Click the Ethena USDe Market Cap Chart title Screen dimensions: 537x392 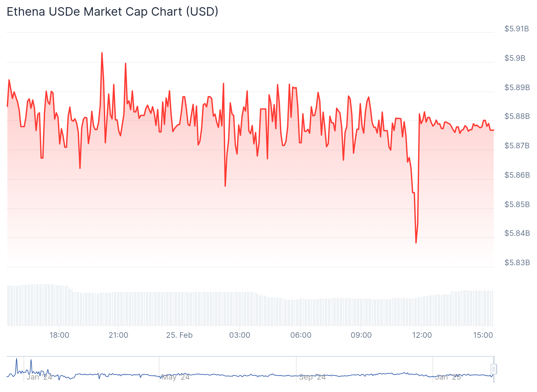click(112, 12)
